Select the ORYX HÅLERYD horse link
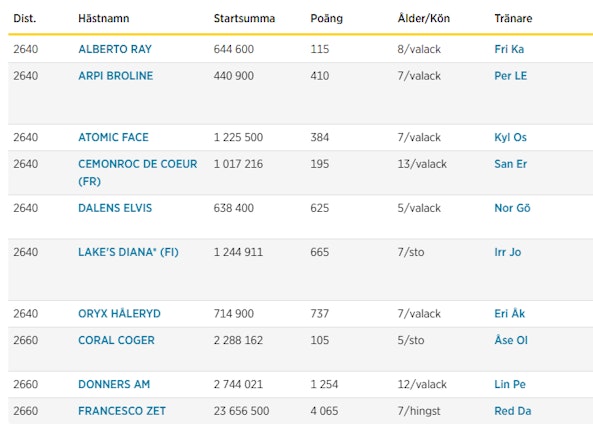 pyautogui.click(x=119, y=314)
